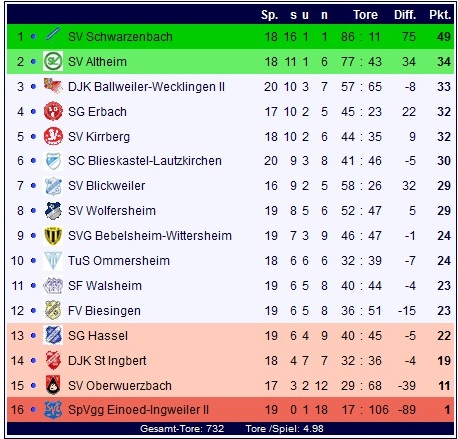Click the Diff. column header

coord(405,15)
